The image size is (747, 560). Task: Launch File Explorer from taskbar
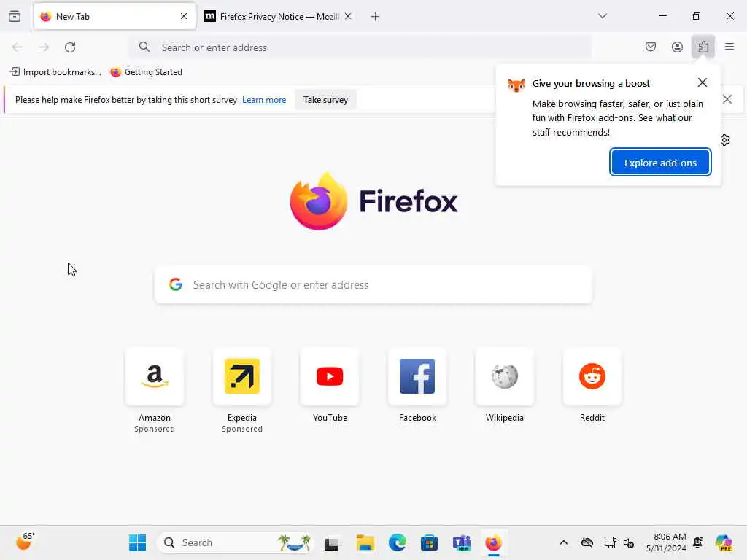[365, 542]
